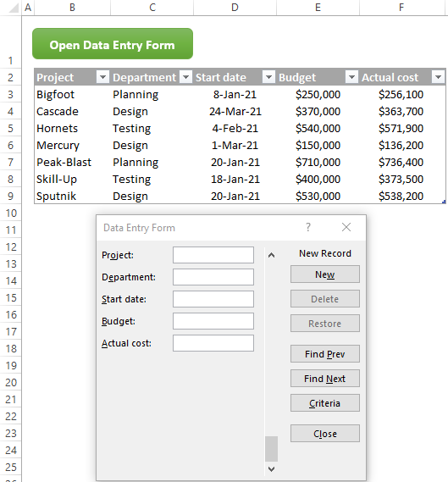Open the Department column filter dropdown
Screen dimensions: 448x482
185,77
